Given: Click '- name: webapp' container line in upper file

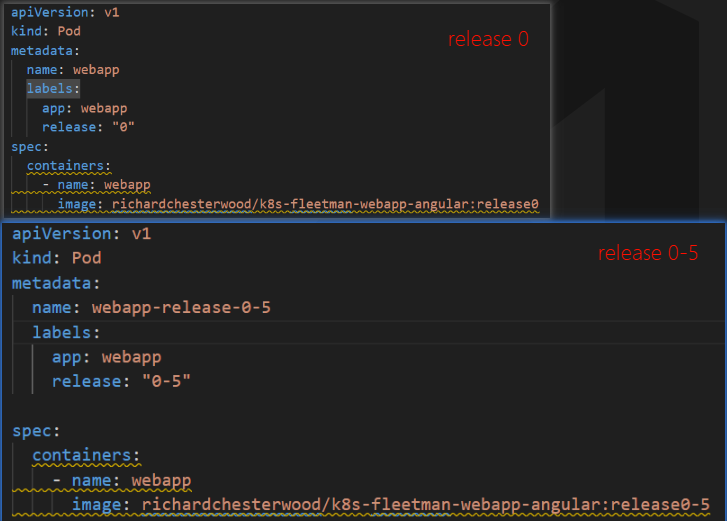Looking at the screenshot, I should [x=96, y=184].
